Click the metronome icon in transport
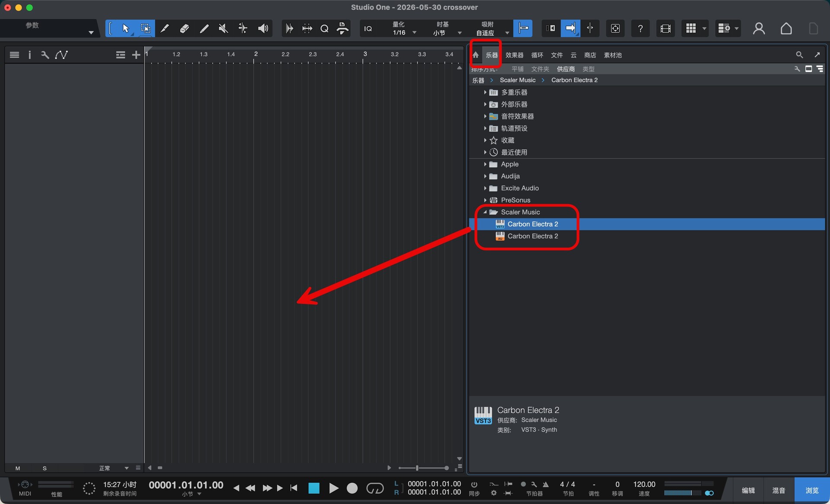 tap(546, 485)
